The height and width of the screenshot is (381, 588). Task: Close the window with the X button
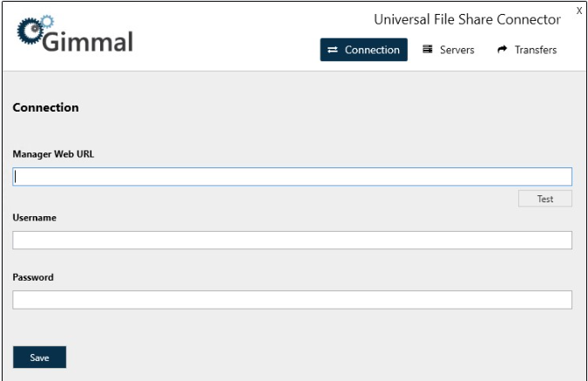tap(579, 10)
